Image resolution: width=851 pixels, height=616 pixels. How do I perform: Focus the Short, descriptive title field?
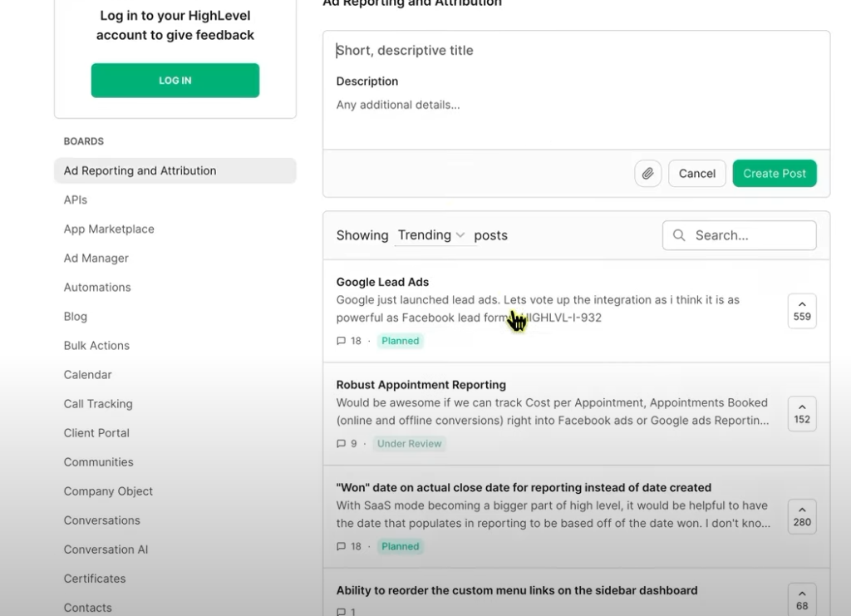(x=576, y=51)
